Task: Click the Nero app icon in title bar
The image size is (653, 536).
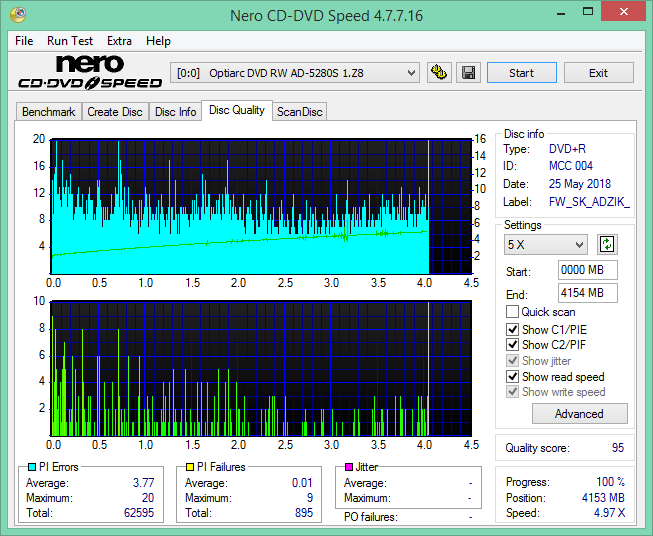Action: point(18,14)
